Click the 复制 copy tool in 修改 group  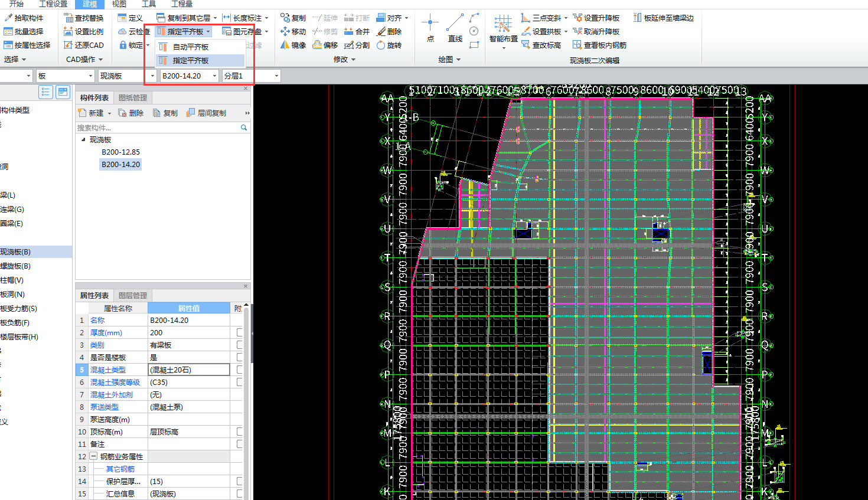click(293, 18)
